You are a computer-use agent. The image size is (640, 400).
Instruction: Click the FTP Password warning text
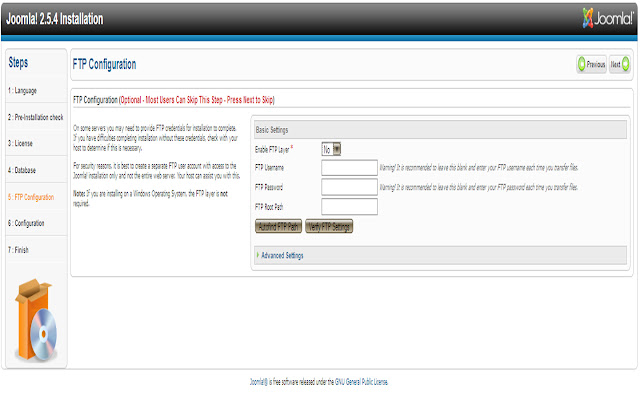(x=478, y=187)
